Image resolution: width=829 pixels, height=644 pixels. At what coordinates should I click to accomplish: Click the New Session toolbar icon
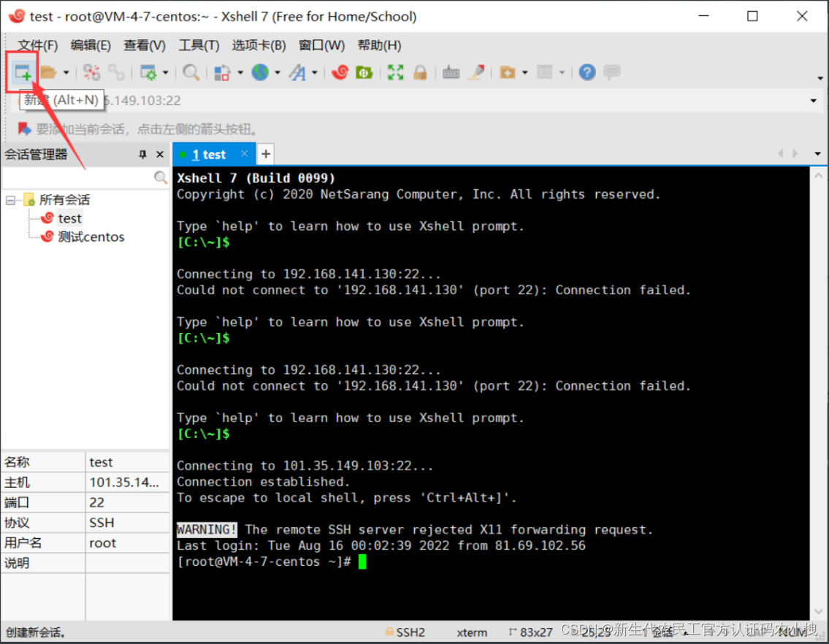[22, 72]
